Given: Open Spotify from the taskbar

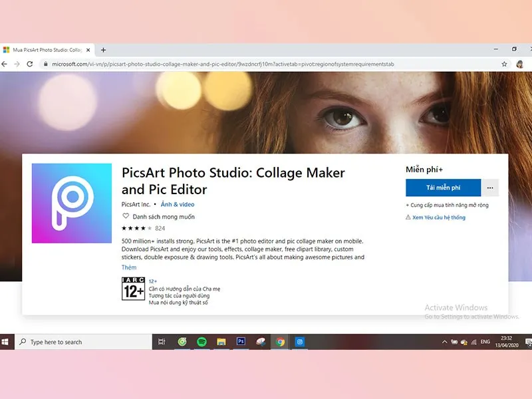Looking at the screenshot, I should point(202,341).
